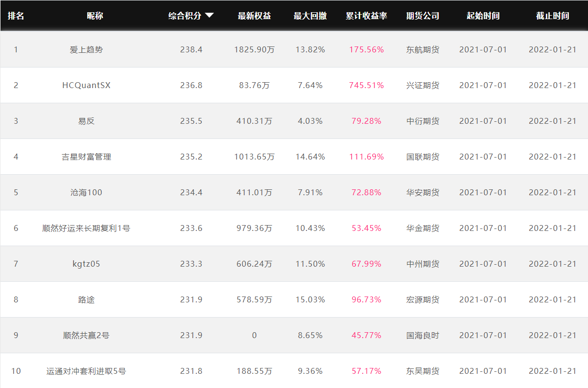Open nickname 路途
Viewport: 588px width, 388px height.
[86, 299]
